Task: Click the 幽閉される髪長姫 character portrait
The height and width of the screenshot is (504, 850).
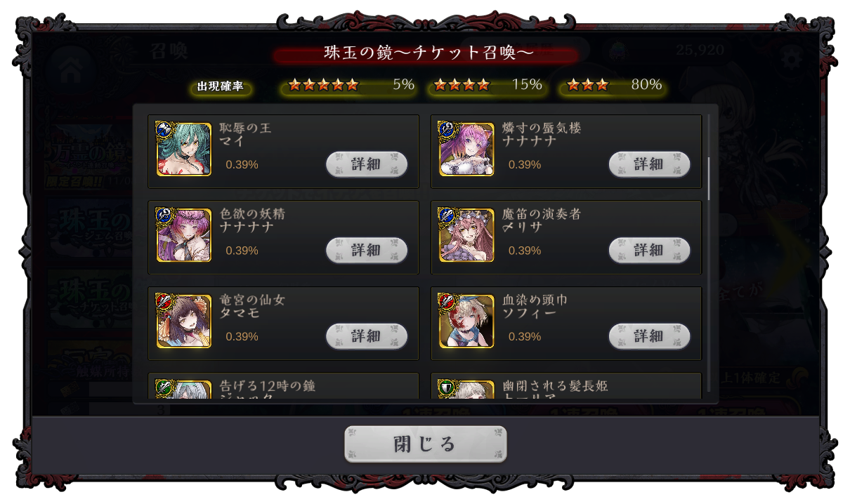Action: click(466, 389)
